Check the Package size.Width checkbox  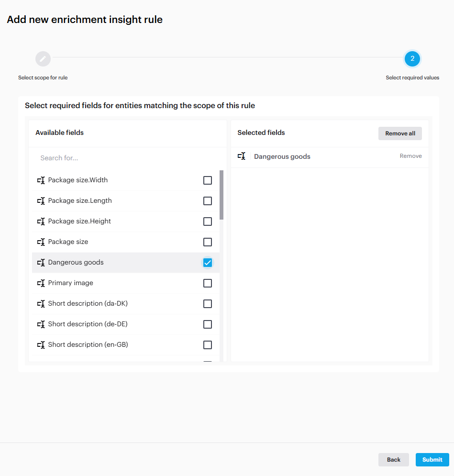[x=208, y=180]
